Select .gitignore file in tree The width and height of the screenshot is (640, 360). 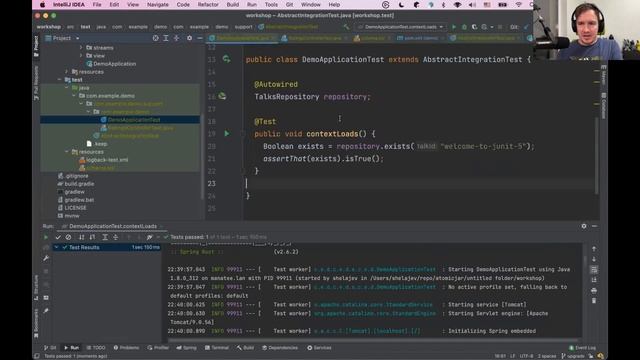(73, 176)
